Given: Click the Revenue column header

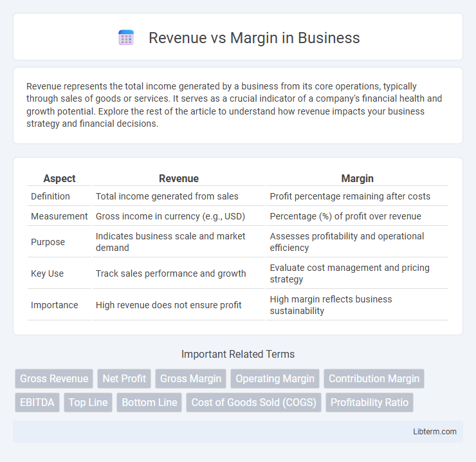Looking at the screenshot, I should click(179, 178).
